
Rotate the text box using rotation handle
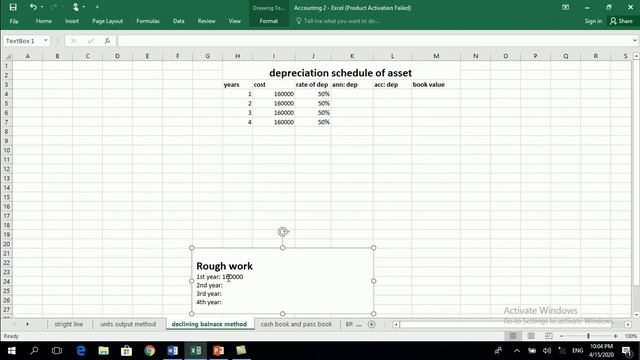point(283,232)
